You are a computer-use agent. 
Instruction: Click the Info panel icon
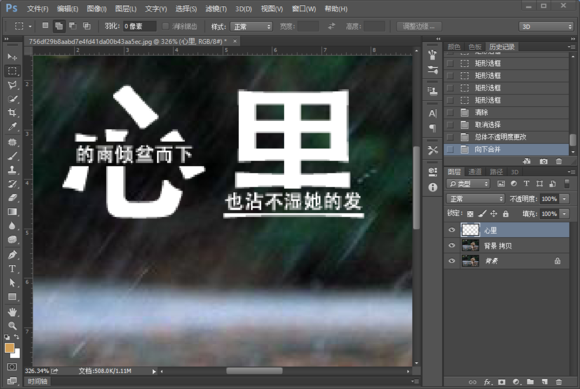432,187
